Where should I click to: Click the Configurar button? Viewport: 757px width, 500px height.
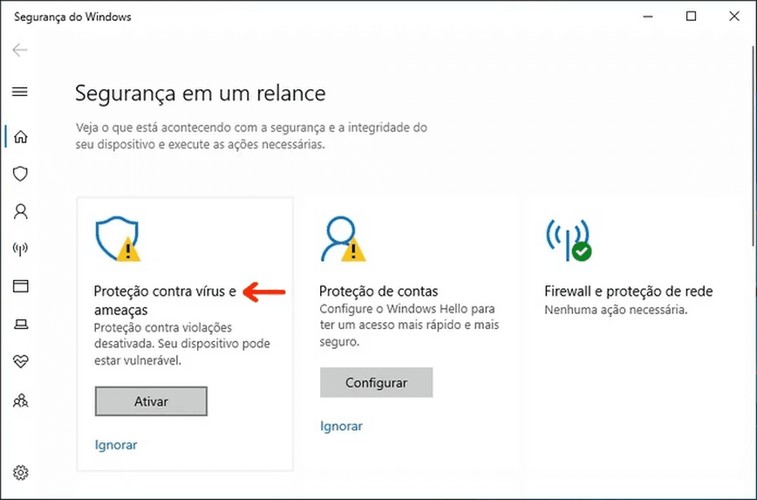click(376, 383)
